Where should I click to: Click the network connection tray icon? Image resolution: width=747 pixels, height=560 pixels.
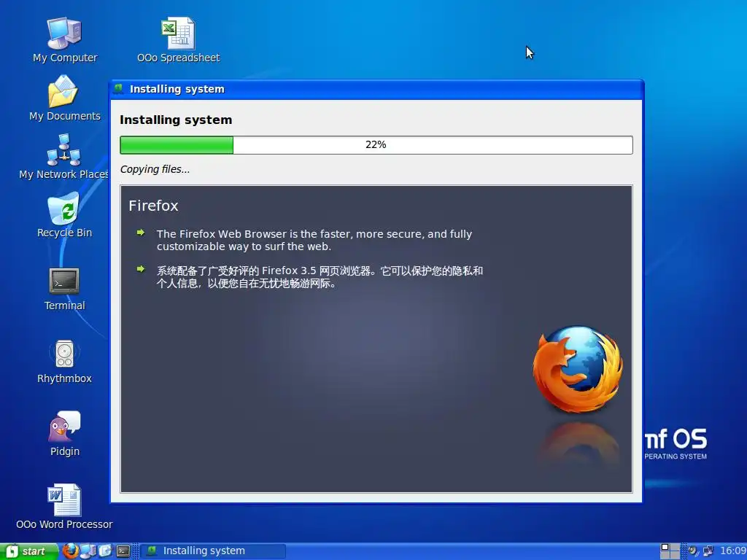pos(708,551)
